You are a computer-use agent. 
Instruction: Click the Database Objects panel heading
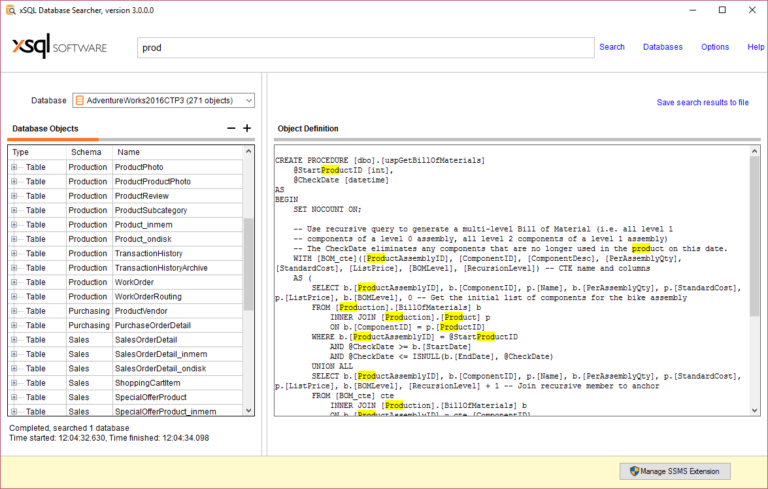coord(45,129)
